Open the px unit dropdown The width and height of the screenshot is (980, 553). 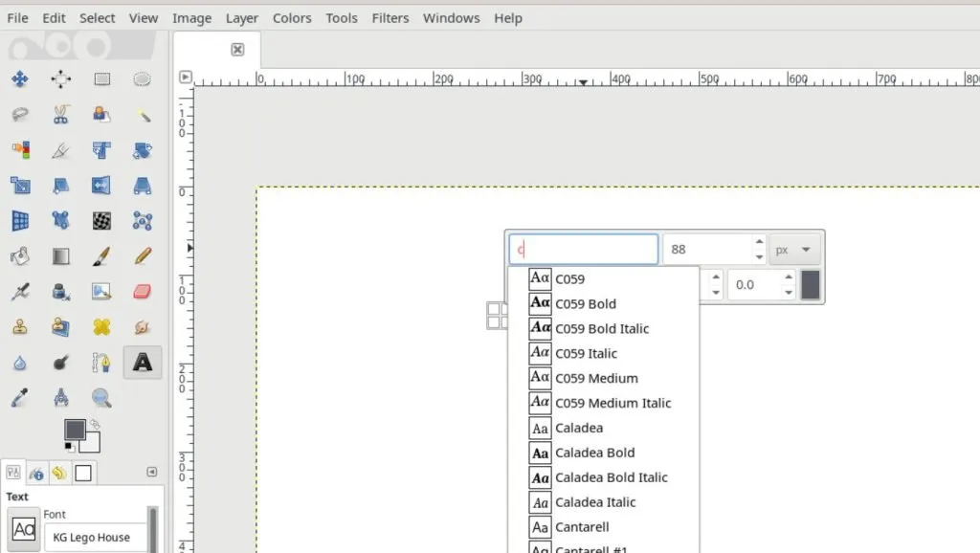point(794,250)
